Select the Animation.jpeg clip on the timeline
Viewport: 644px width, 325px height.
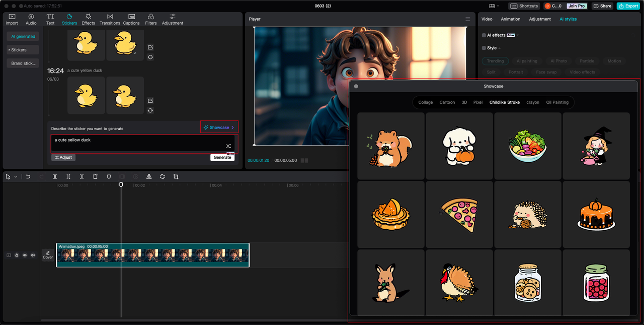tap(152, 255)
